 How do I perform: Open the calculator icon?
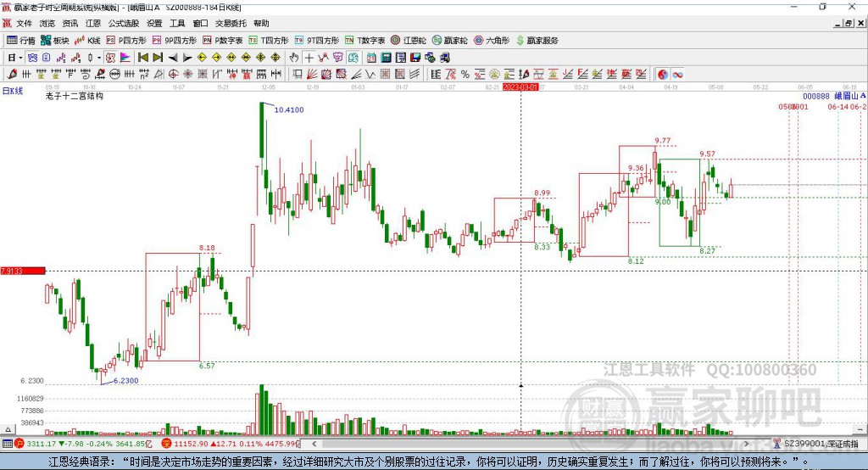[x=387, y=58]
